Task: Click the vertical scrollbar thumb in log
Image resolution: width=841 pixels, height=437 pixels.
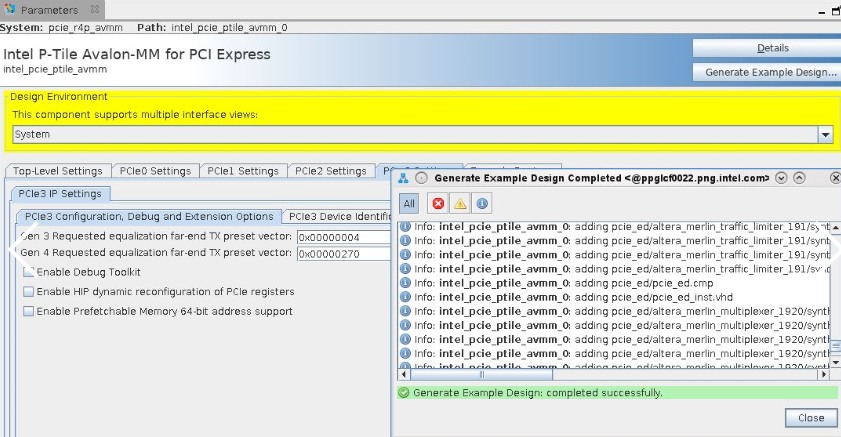Action: pos(836,346)
